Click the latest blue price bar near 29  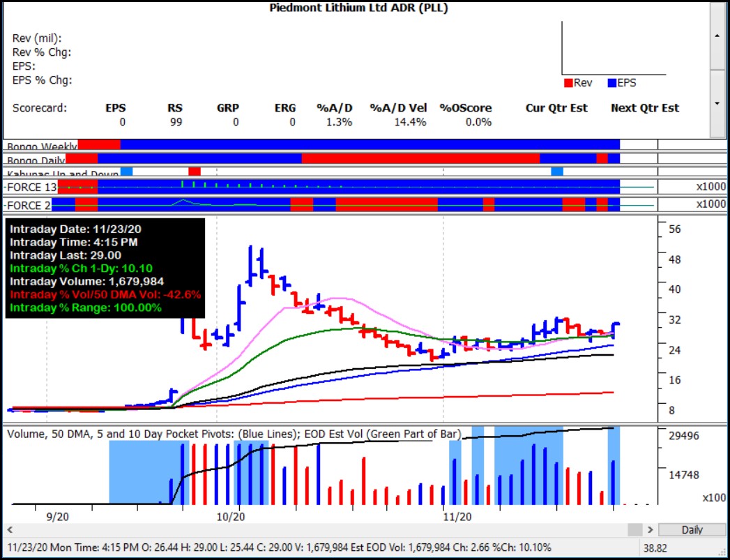[614, 331]
